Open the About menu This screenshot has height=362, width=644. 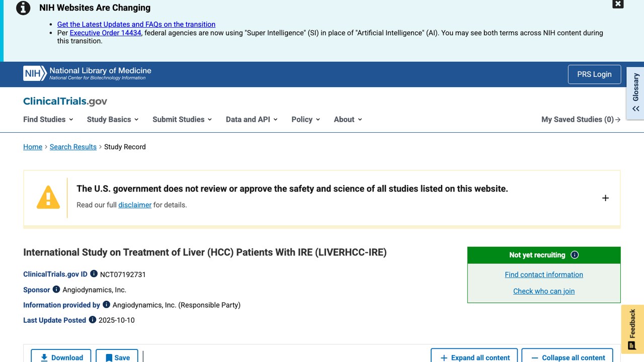(348, 119)
